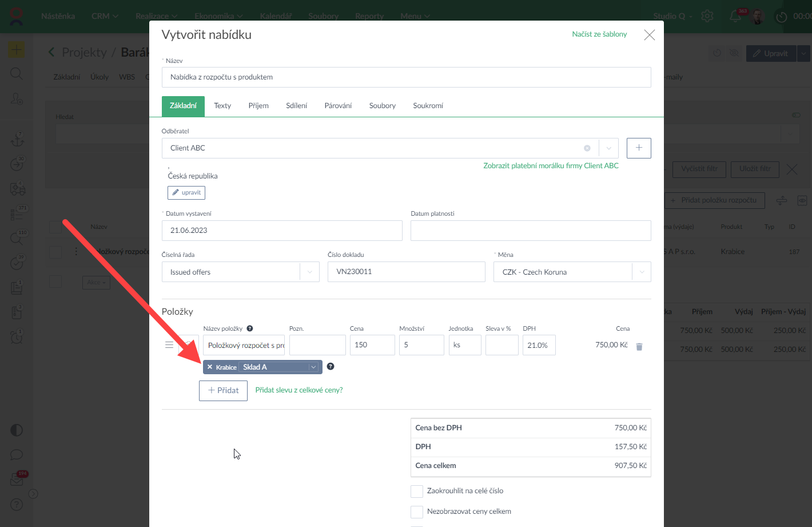This screenshot has height=527, width=812.
Task: Open the Sklad A warehouse dropdown
Action: [x=313, y=367]
